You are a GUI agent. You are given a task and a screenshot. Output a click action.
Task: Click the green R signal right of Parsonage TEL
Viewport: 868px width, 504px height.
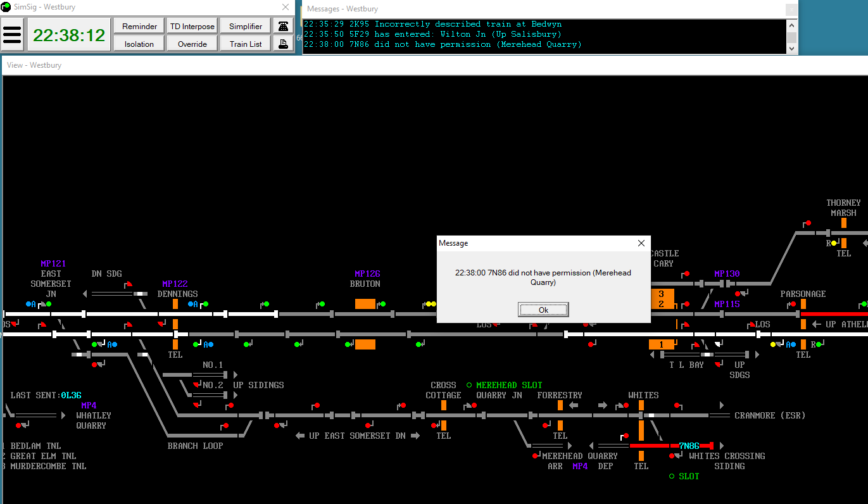pos(819,344)
